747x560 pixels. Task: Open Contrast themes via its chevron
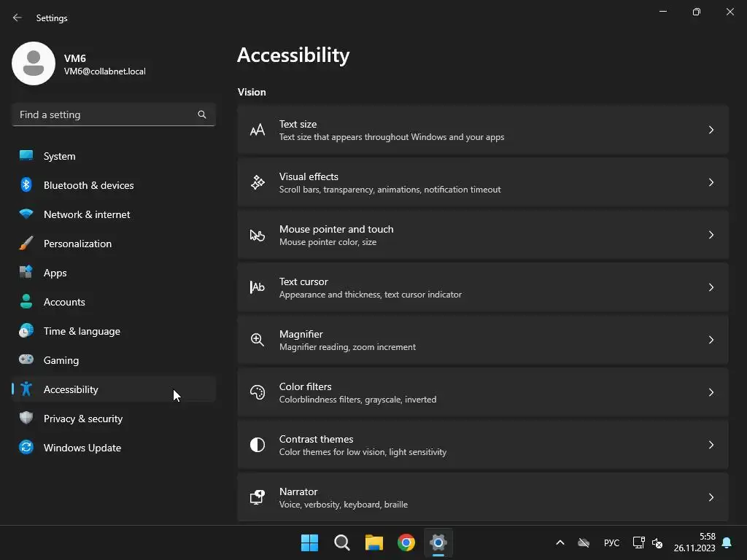tap(711, 445)
